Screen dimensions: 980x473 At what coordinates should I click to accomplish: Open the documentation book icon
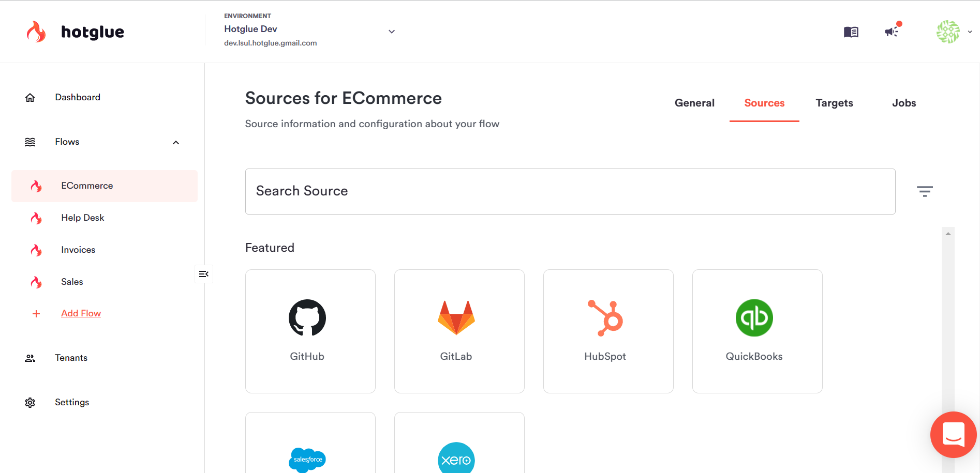851,32
